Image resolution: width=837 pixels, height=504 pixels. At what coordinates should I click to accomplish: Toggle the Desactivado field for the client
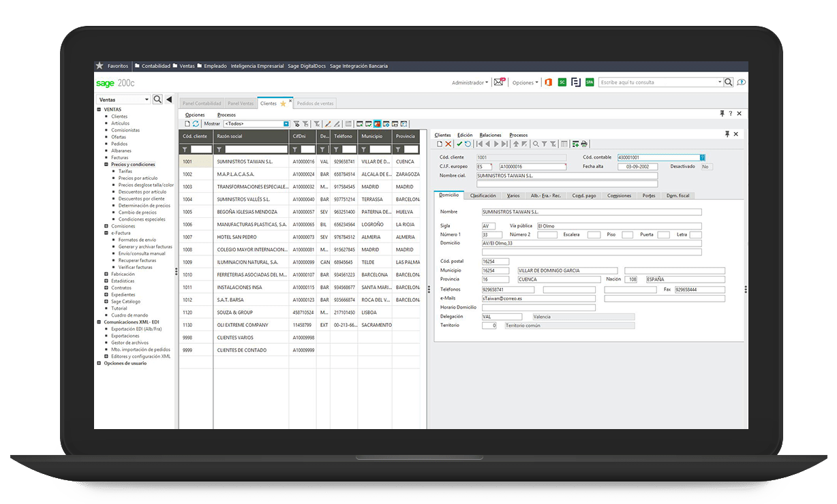tap(705, 166)
